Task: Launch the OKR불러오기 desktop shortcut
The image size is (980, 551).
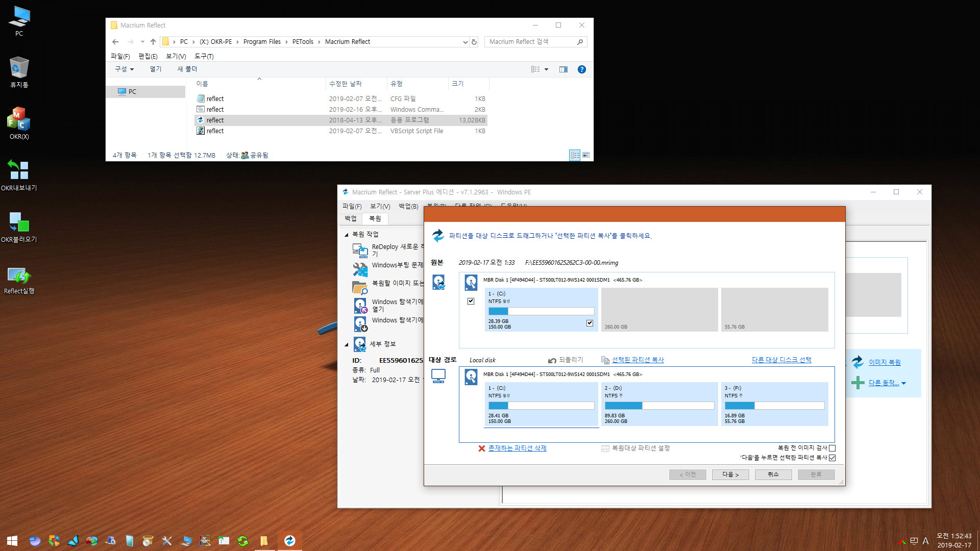Action: 19,227
